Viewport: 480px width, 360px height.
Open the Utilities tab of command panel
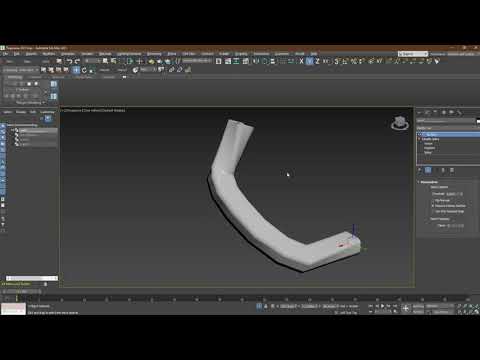point(460,113)
